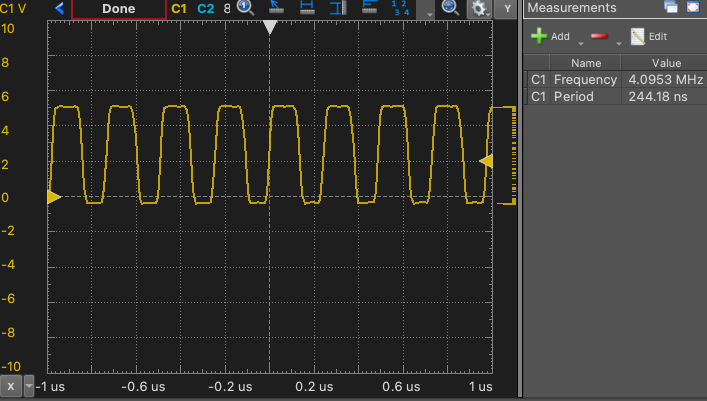Click the orange trigger level marker on right edge
The image size is (707, 401).
[x=487, y=161]
